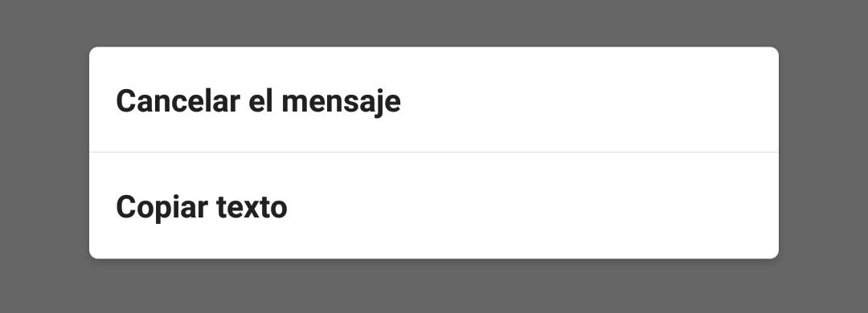Dismiss the popup via the dimmed background
This screenshot has height=313, width=868.
(x=433, y=22)
